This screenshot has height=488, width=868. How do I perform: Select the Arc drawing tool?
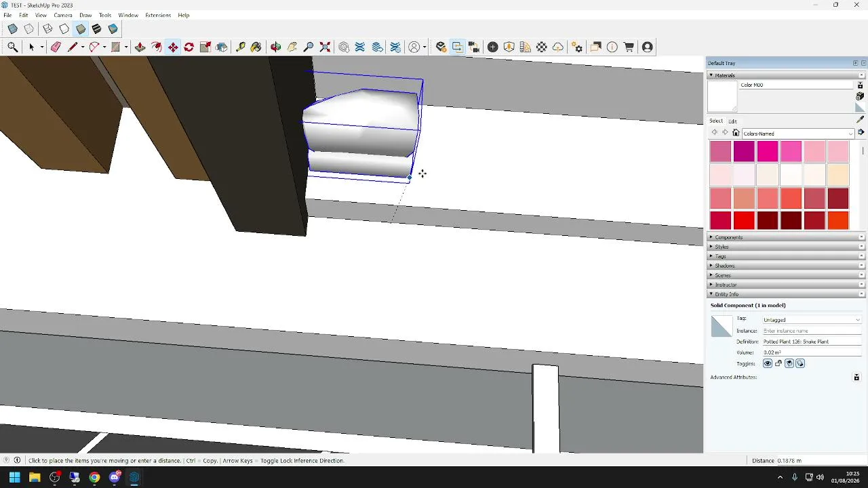coord(94,47)
